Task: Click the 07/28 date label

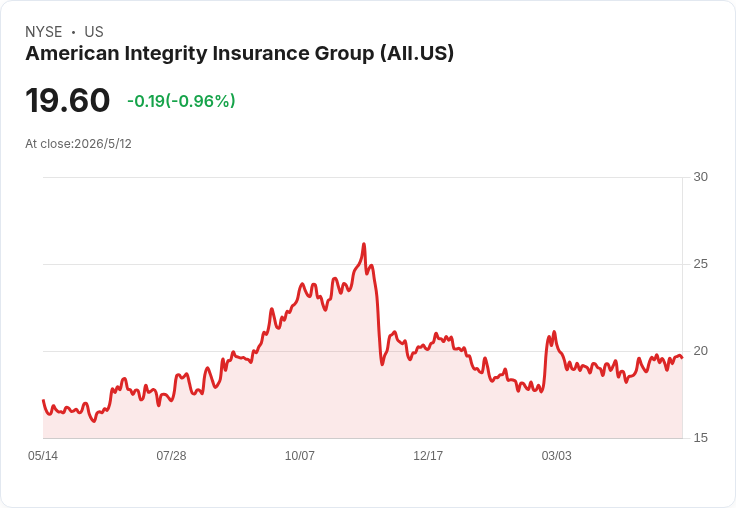Action: [x=171, y=456]
